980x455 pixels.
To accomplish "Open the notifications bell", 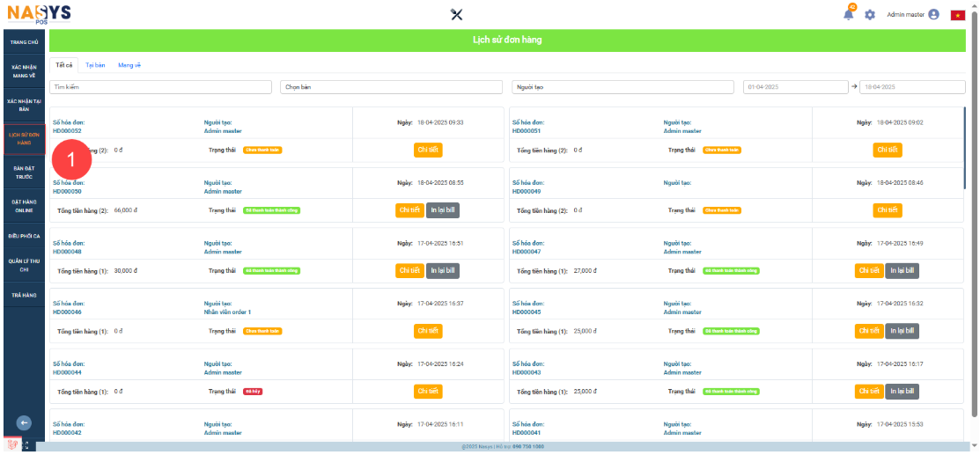I will 848,15.
